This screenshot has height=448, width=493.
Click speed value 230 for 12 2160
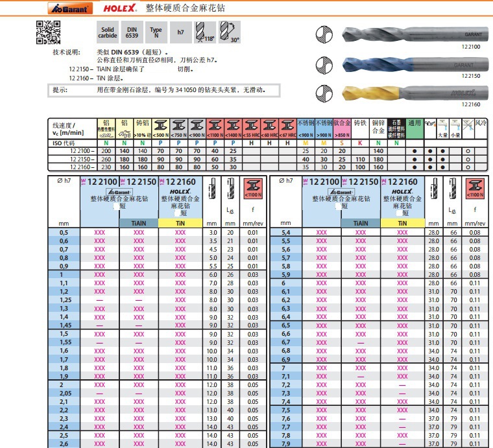click(106, 167)
